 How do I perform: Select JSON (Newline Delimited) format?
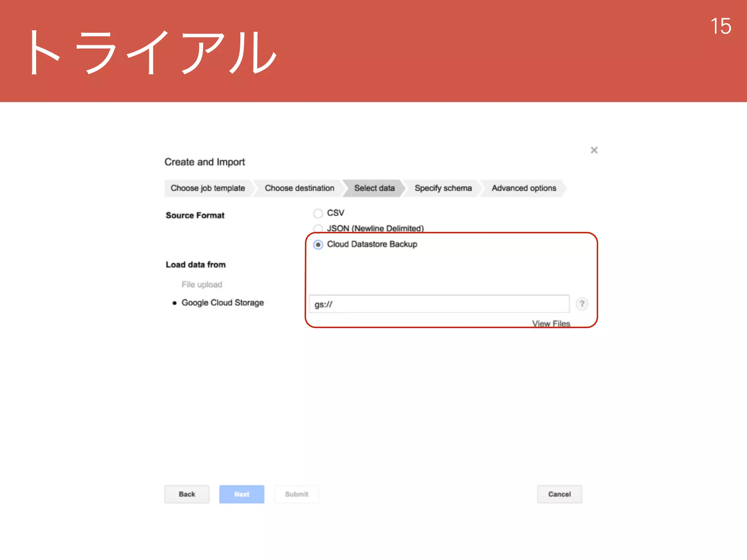click(x=318, y=229)
